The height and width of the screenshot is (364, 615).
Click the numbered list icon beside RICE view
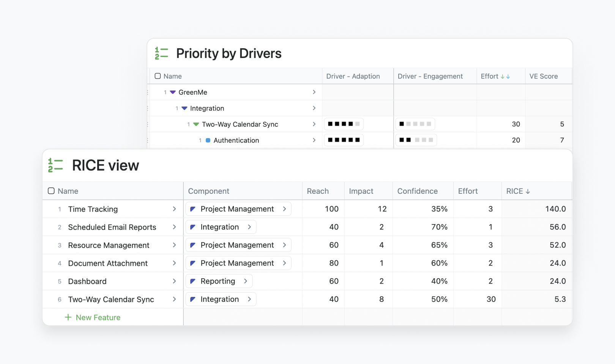tap(55, 166)
